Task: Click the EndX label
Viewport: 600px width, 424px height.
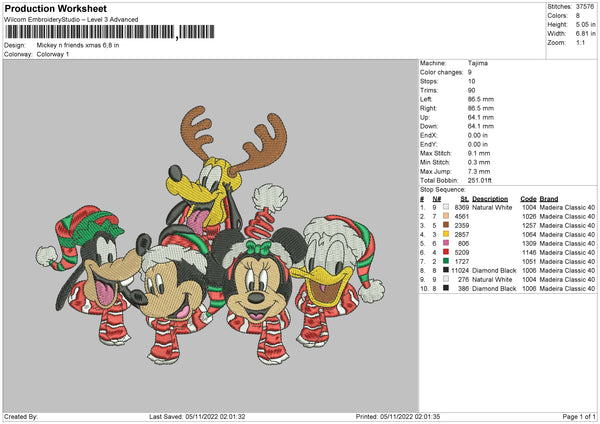Action: point(429,135)
